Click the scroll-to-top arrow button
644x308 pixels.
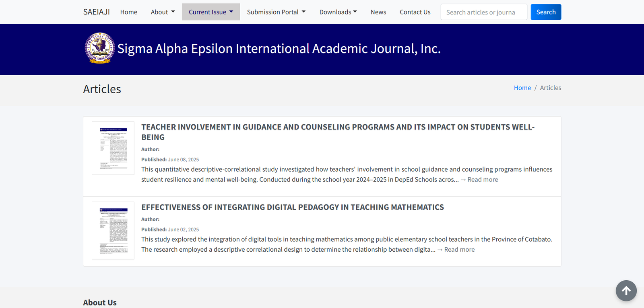(x=626, y=291)
